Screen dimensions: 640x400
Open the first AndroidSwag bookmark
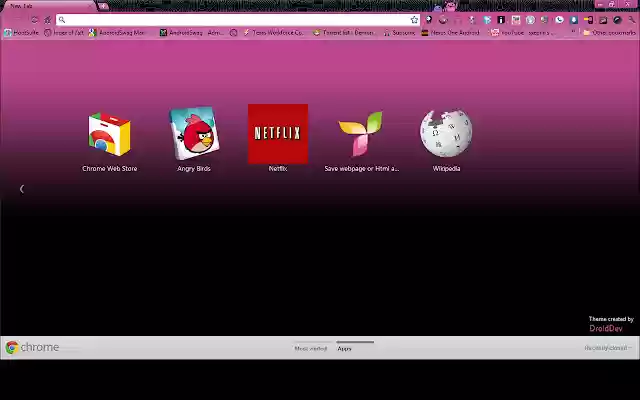pos(117,33)
